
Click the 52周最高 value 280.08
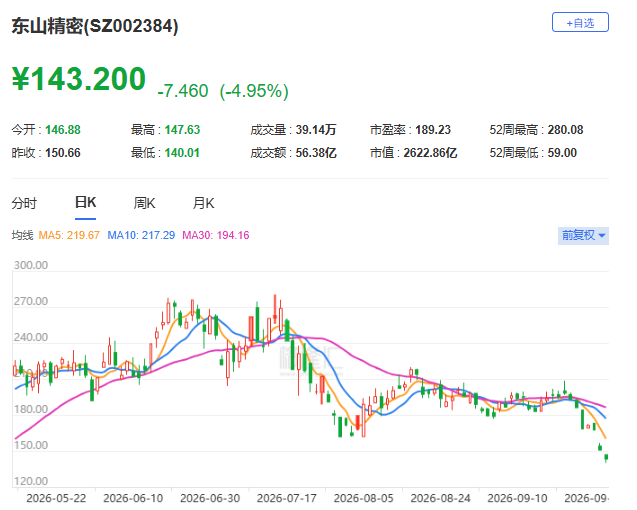click(566, 130)
